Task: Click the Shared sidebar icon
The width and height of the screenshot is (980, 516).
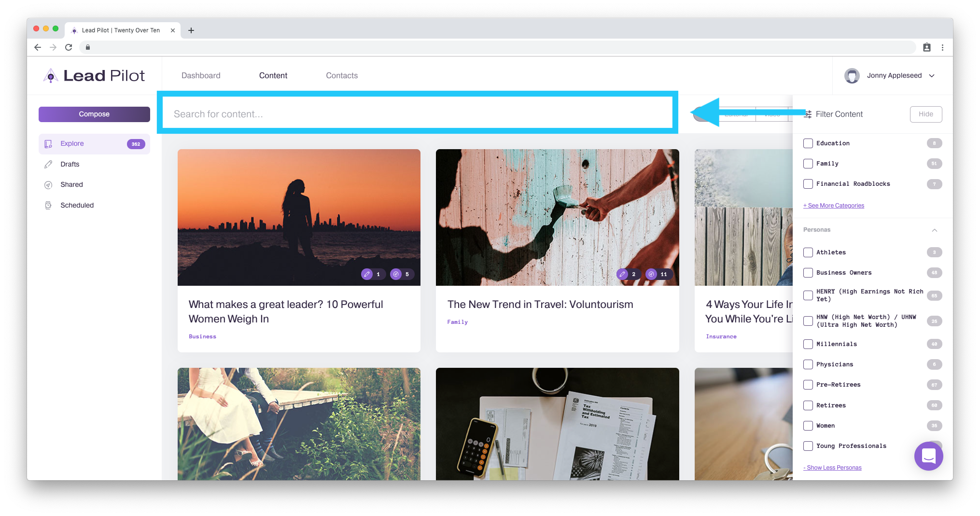Action: pos(48,185)
